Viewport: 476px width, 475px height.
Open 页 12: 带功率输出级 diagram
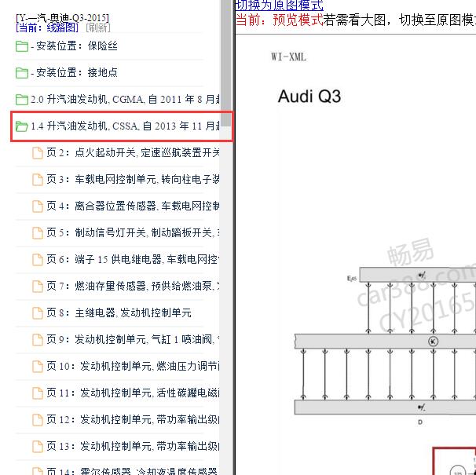[x=133, y=420]
